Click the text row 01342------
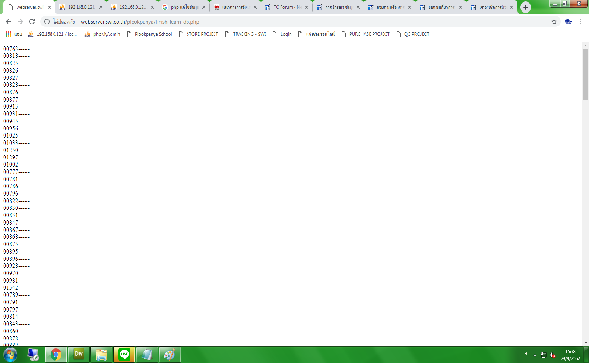Image resolution: width=590 pixels, height=364 pixels. coord(17,287)
